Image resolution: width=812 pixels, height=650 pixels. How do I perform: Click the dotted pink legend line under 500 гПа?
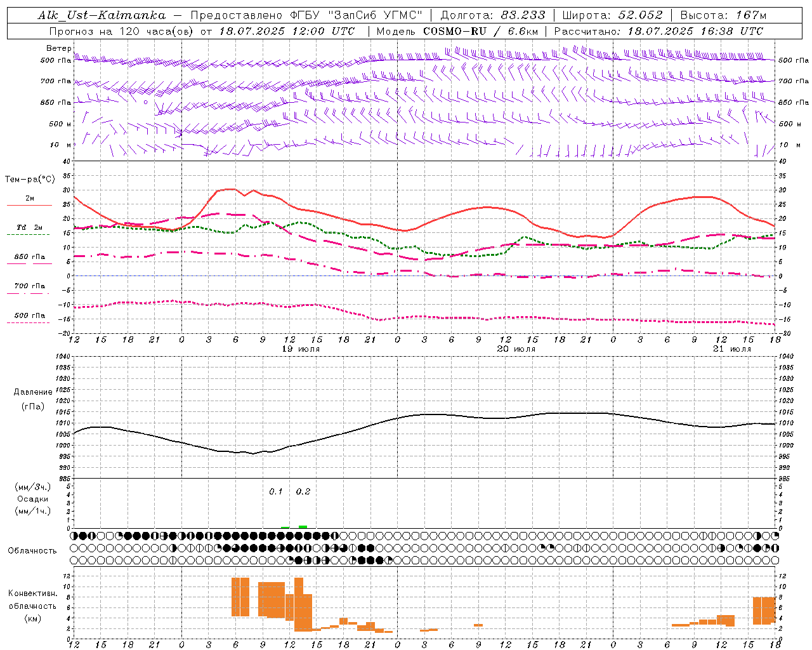click(x=28, y=322)
